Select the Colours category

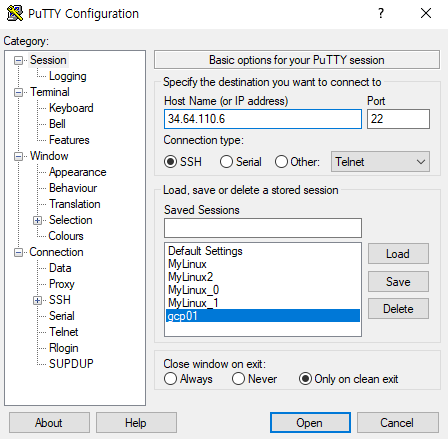tap(66, 236)
